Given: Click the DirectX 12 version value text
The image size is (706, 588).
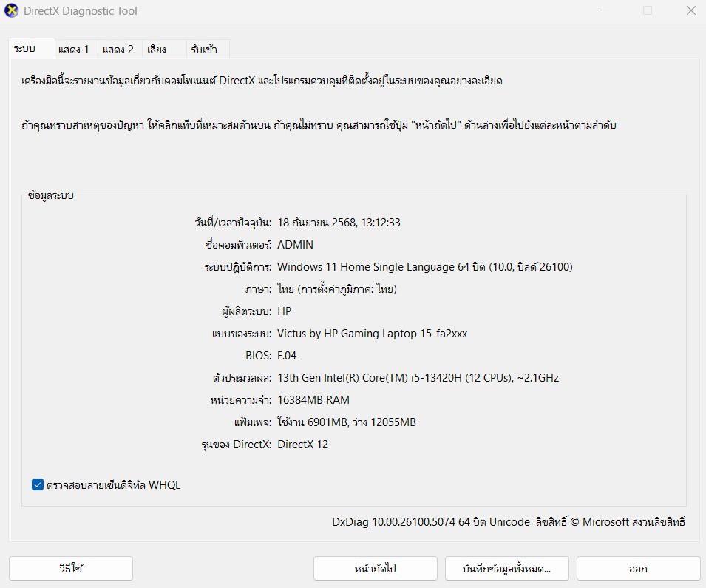Looking at the screenshot, I should (302, 444).
